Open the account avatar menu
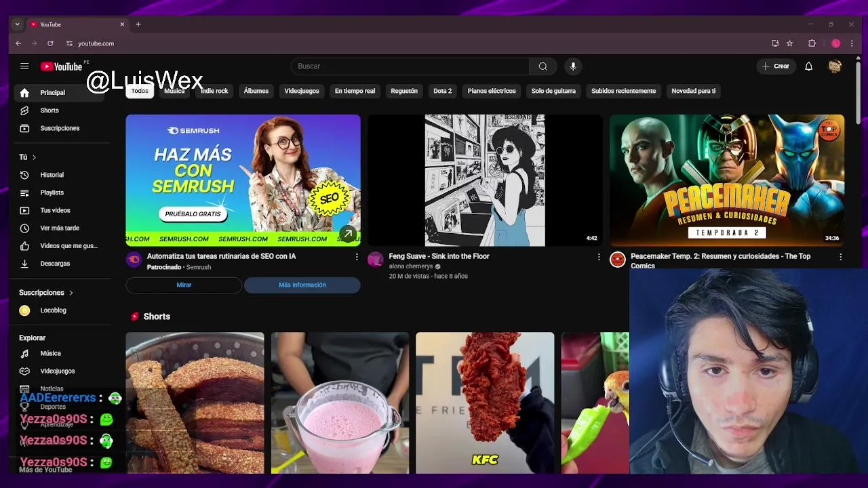868x488 pixels. (x=835, y=66)
